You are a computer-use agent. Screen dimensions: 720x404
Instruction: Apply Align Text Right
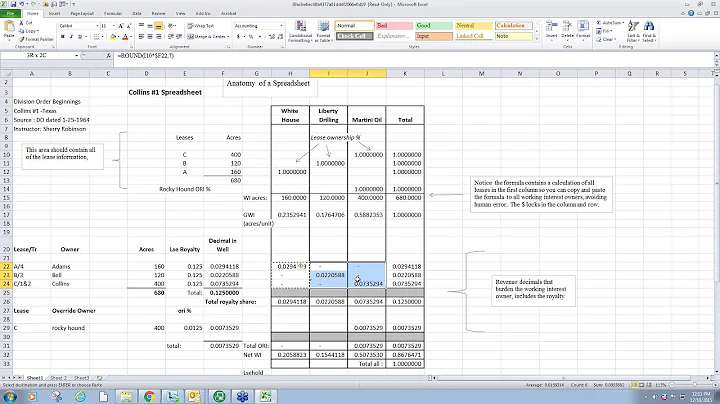point(158,36)
